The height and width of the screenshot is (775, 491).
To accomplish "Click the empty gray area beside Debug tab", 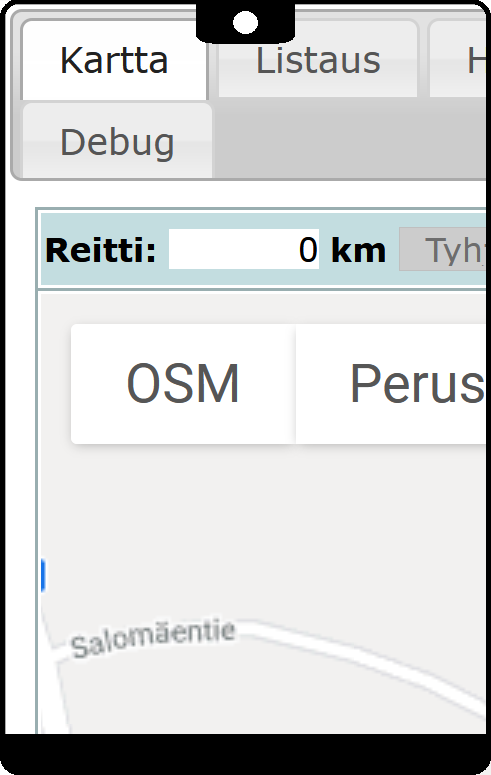I will click(349, 138).
